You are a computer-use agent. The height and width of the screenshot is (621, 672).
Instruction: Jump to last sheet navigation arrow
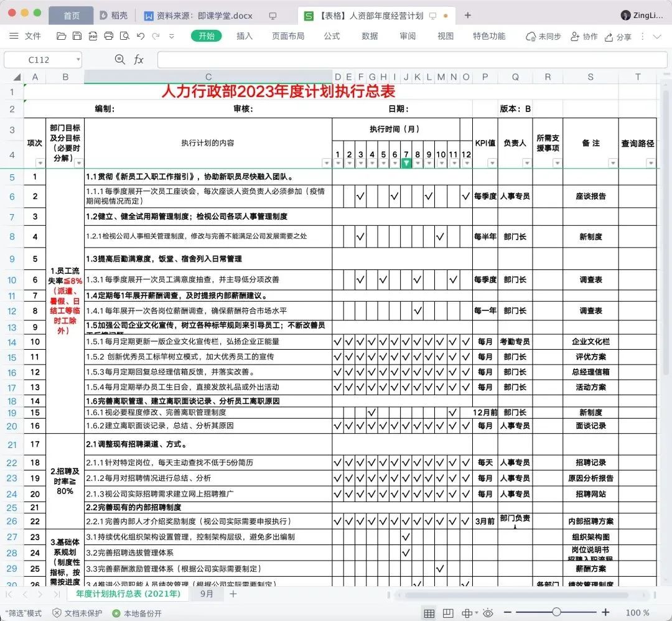pyautogui.click(x=57, y=594)
